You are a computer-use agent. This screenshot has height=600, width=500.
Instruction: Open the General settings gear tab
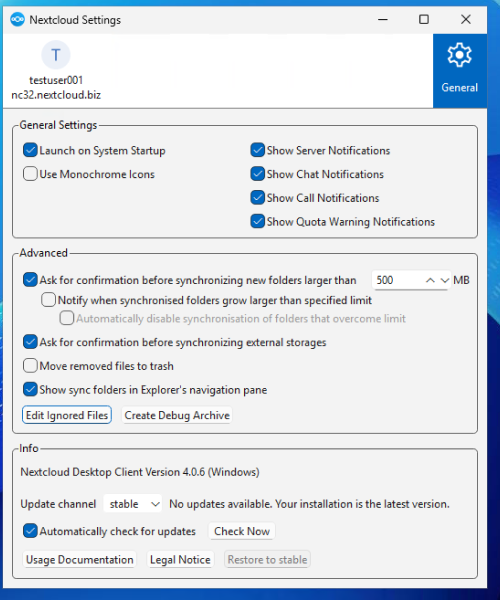(459, 70)
